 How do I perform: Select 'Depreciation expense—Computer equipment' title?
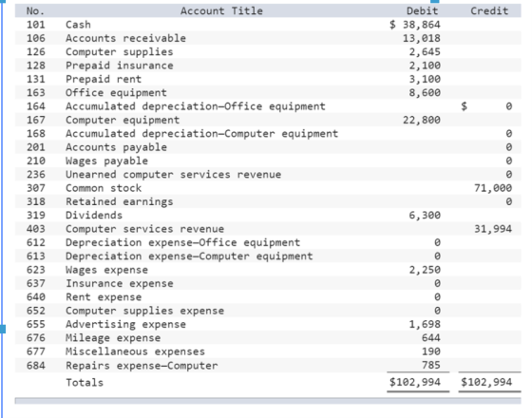[189, 256]
